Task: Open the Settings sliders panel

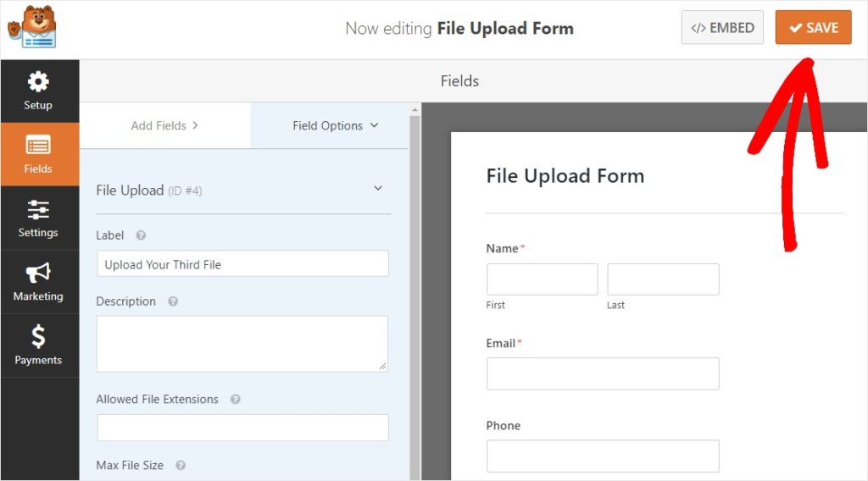Action: tap(39, 218)
